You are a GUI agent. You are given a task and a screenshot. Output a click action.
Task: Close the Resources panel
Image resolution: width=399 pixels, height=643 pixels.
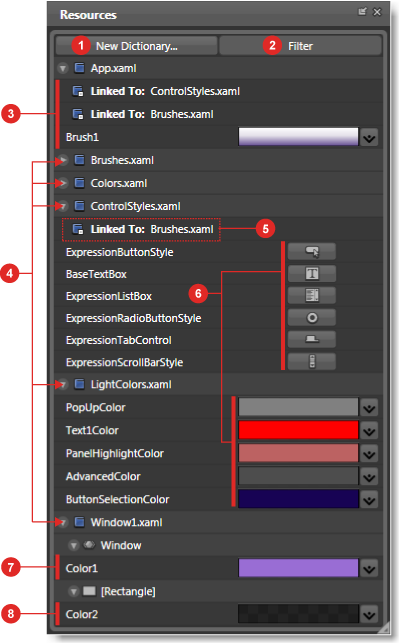[377, 12]
